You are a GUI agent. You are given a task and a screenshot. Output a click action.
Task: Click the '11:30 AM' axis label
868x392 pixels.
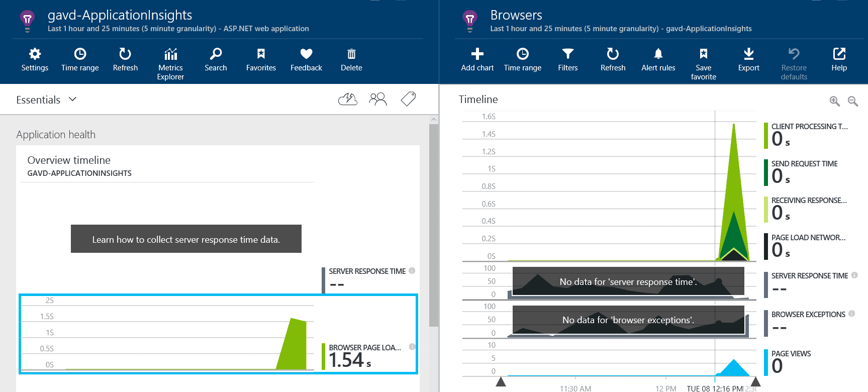coord(575,388)
